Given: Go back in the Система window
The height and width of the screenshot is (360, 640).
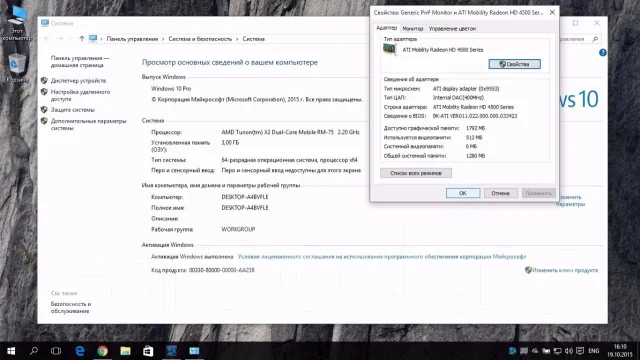Looking at the screenshot, I should tap(47, 39).
